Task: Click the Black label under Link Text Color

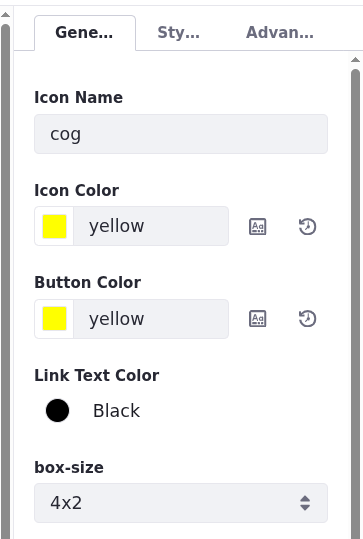Action: click(117, 411)
